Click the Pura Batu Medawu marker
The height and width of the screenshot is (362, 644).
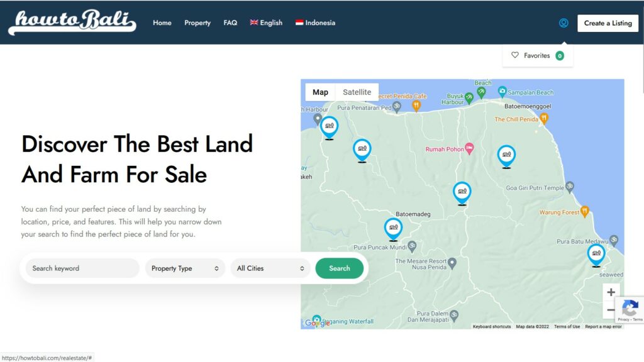click(x=614, y=240)
